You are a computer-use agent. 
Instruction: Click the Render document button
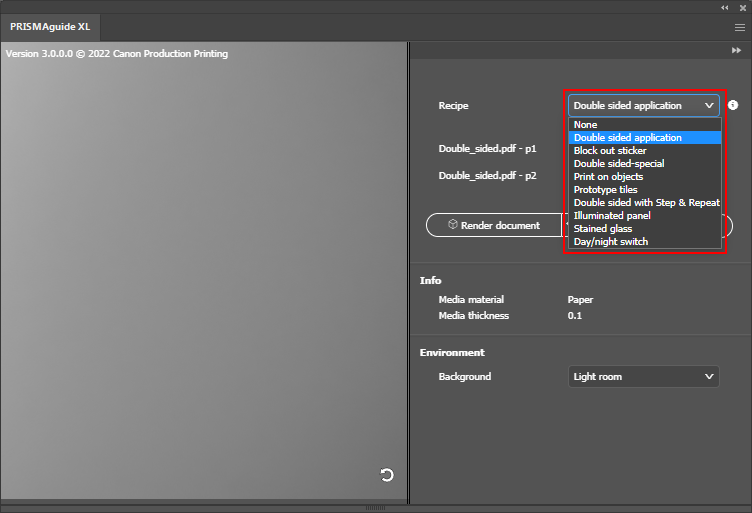pyautogui.click(x=494, y=225)
